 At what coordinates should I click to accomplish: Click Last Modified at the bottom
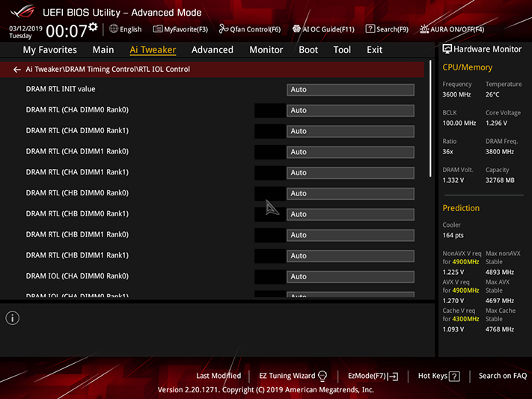click(x=218, y=376)
